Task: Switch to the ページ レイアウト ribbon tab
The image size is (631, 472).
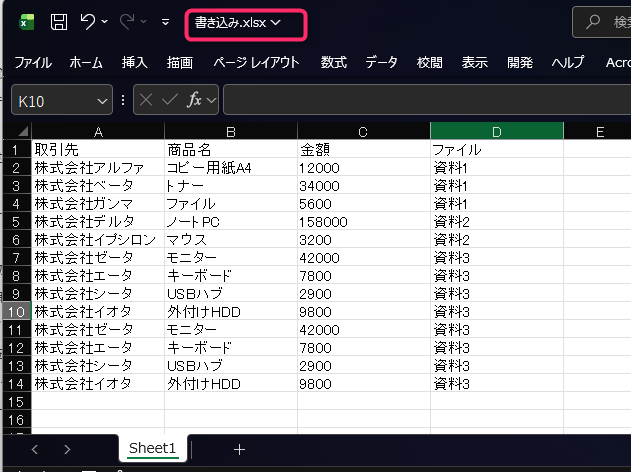Action: [x=256, y=62]
